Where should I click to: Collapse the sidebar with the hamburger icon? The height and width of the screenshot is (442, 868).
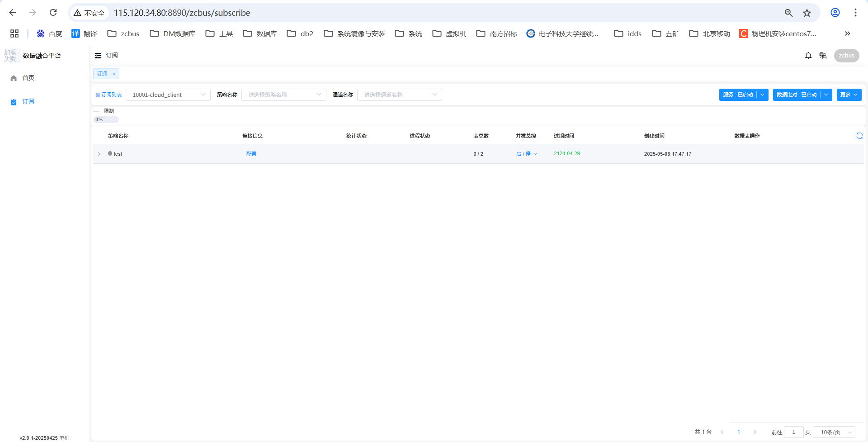(x=98, y=56)
